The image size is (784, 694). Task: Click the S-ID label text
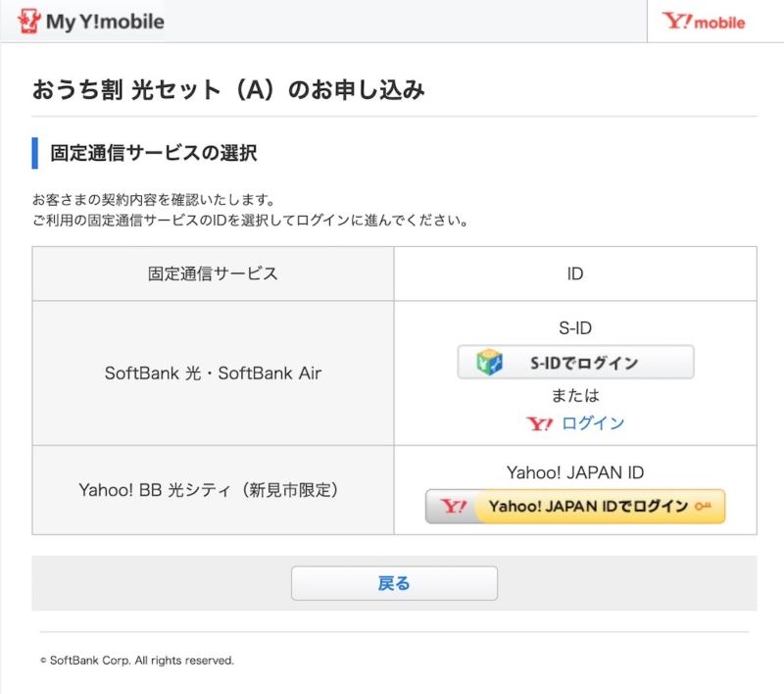coord(575,328)
